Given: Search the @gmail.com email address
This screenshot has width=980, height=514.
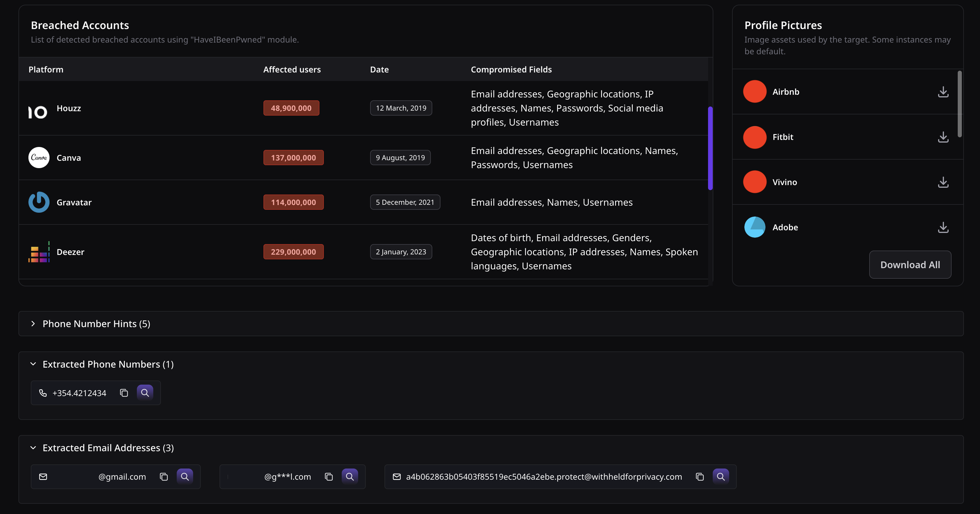Looking at the screenshot, I should (x=185, y=476).
